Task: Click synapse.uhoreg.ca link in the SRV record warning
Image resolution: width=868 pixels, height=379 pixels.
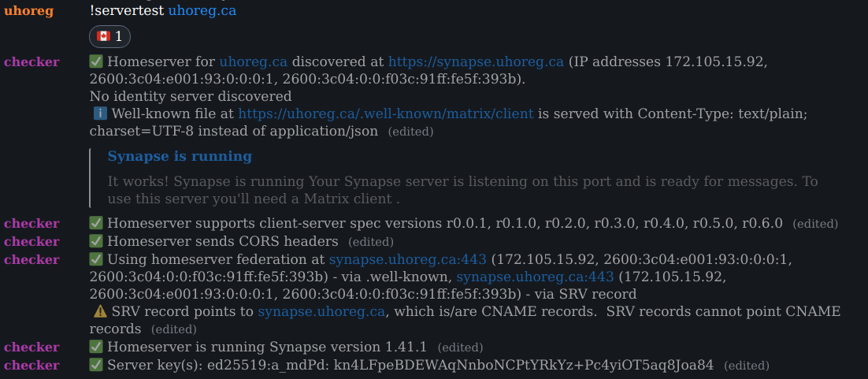Action: pos(321,311)
